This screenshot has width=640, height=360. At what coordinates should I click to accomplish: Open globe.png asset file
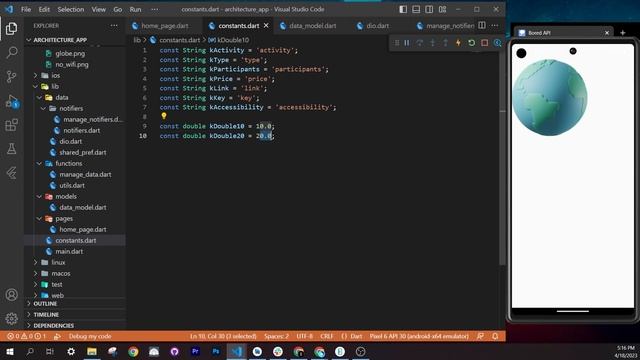point(70,53)
